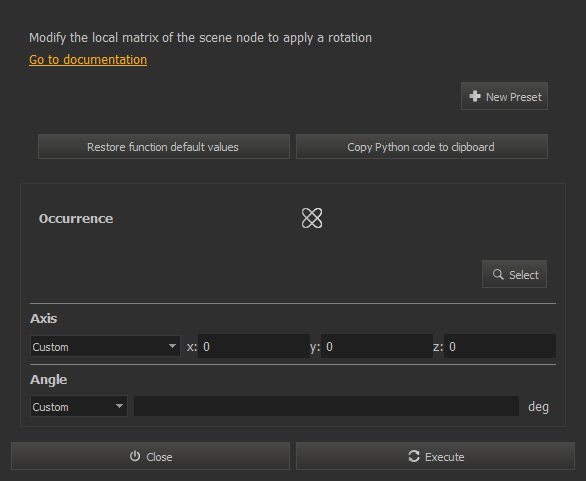Open the Angle Custom dropdown
This screenshot has height=481, width=586.
pos(78,406)
